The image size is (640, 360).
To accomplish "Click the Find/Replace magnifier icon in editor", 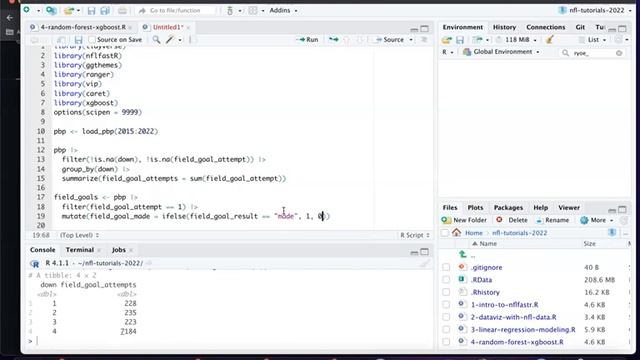I will 156,40.
